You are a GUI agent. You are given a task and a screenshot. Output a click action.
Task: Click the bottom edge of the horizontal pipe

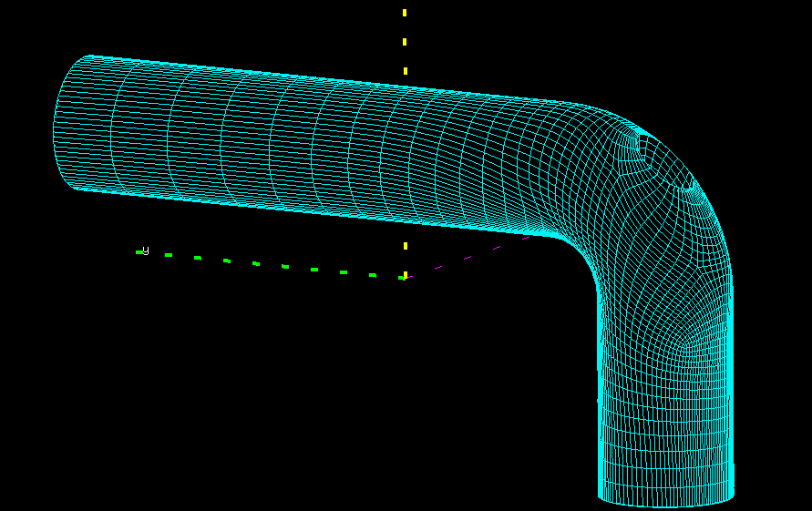(319, 212)
